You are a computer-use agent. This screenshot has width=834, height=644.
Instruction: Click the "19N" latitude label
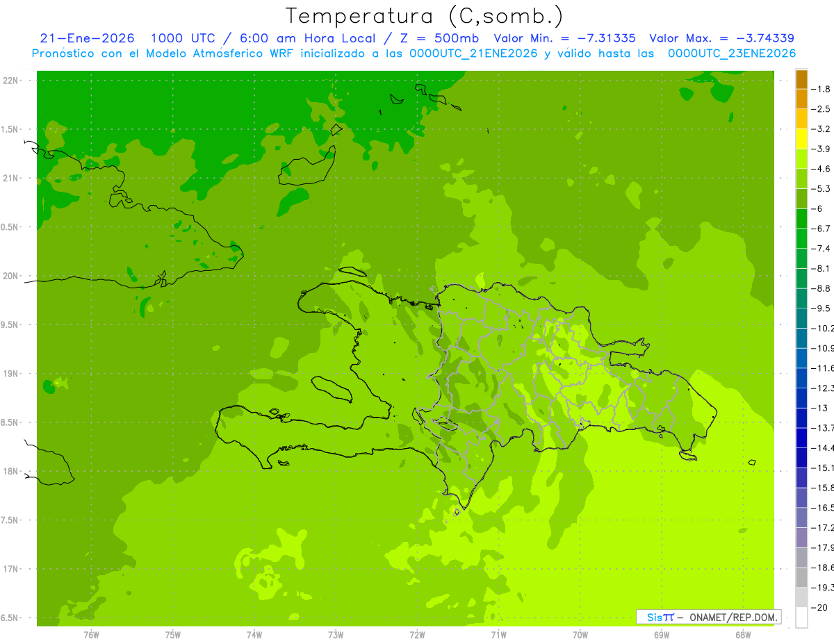10,374
